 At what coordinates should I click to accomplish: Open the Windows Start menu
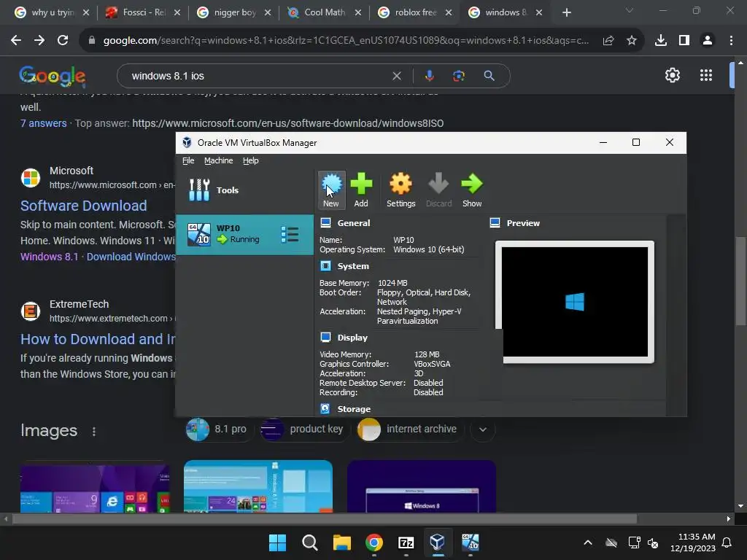(x=277, y=542)
